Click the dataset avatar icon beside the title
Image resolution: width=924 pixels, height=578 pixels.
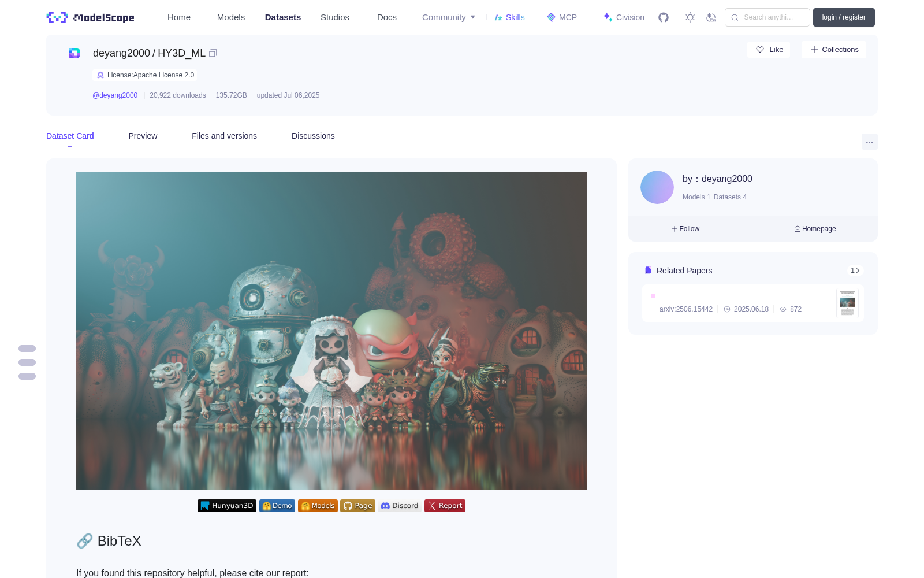74,53
